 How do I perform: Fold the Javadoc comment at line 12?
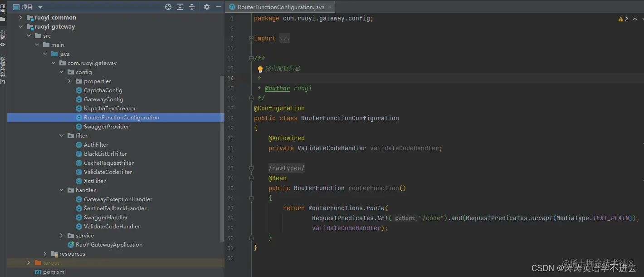[x=251, y=59]
